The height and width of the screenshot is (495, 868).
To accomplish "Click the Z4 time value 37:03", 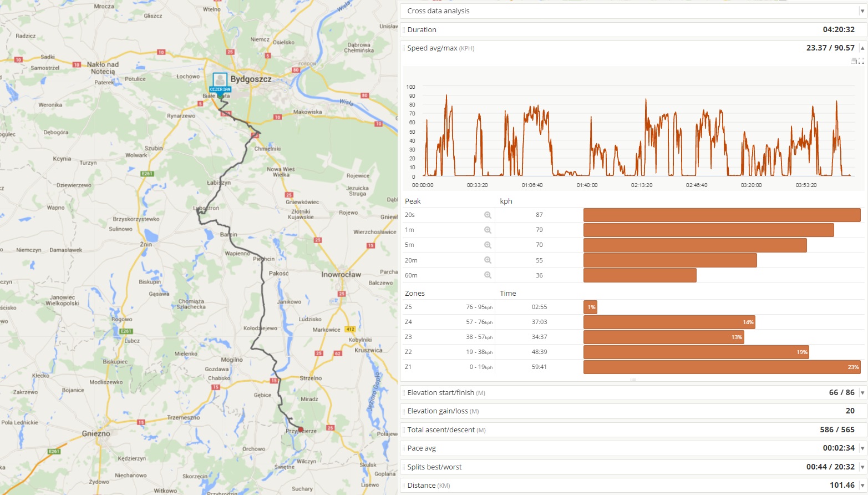I will (x=539, y=322).
